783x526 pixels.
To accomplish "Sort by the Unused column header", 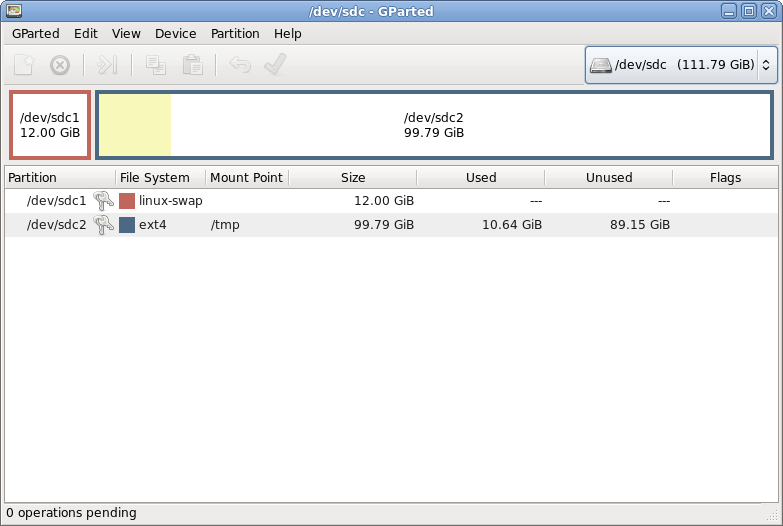I will [x=609, y=178].
